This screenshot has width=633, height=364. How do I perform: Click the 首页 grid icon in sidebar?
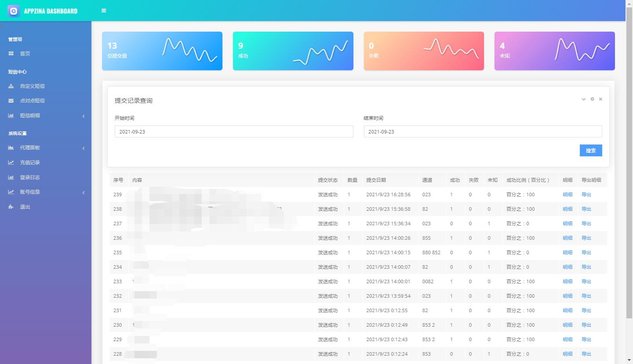[x=11, y=54]
